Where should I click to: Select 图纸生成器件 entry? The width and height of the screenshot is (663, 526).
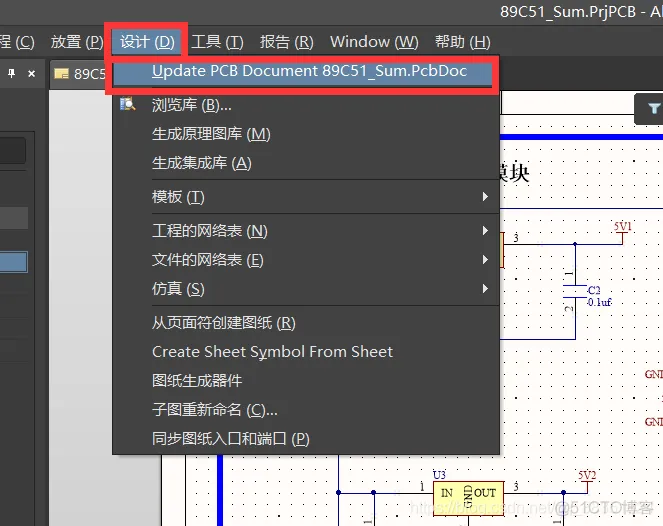point(306,381)
